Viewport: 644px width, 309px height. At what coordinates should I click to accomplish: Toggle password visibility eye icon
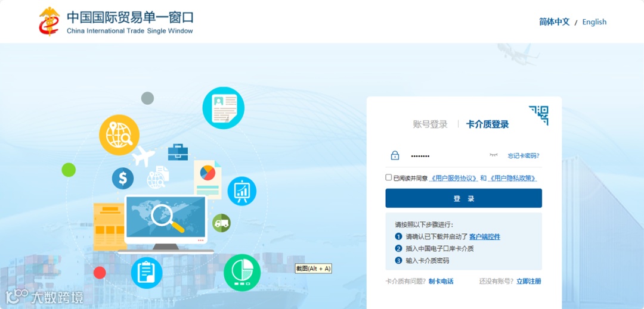[x=493, y=155]
